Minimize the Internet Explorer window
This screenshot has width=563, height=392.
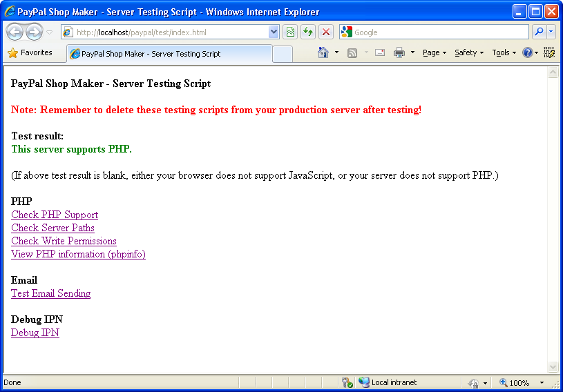point(519,12)
